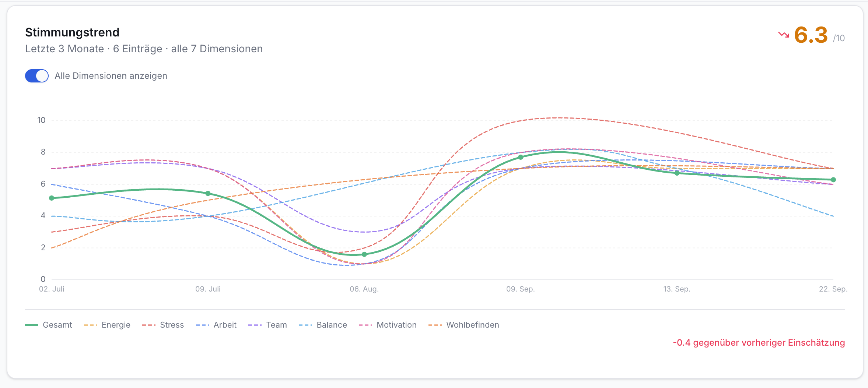Select the 06. Aug. x-axis label
This screenshot has height=388, width=868.
(364, 289)
